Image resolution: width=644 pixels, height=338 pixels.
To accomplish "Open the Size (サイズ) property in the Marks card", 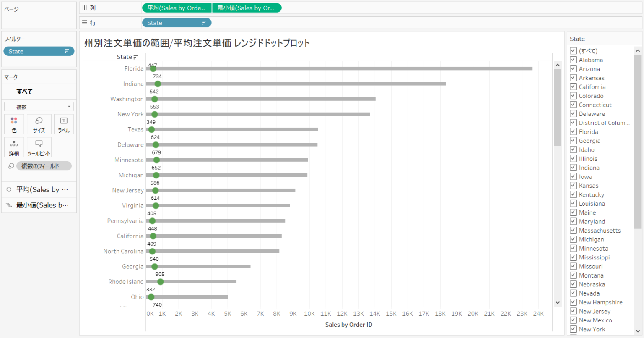I will (39, 124).
